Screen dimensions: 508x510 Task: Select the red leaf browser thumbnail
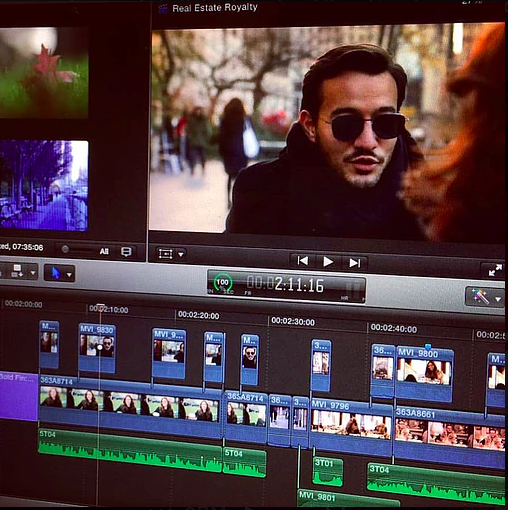point(44,72)
